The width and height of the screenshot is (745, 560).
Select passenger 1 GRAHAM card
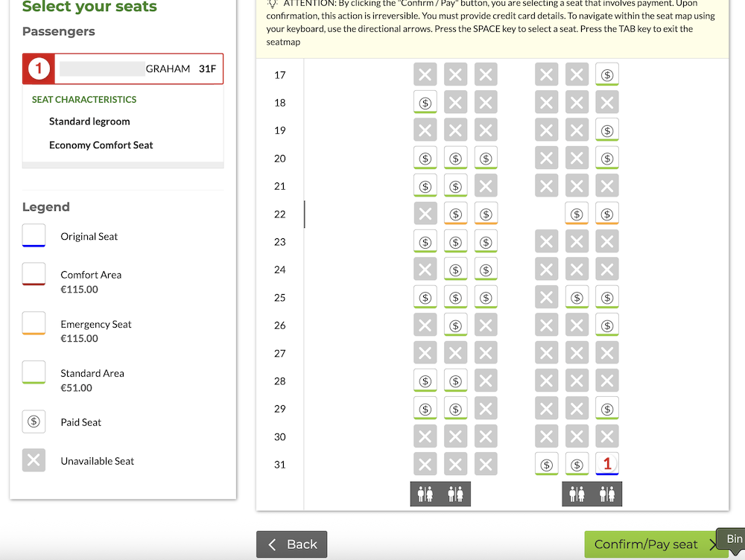coord(123,69)
